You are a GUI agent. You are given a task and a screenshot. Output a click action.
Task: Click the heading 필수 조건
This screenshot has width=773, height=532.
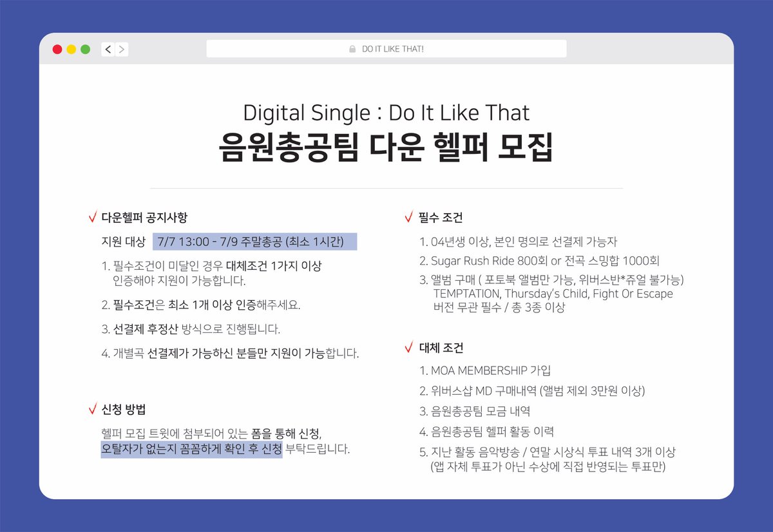pyautogui.click(x=440, y=218)
